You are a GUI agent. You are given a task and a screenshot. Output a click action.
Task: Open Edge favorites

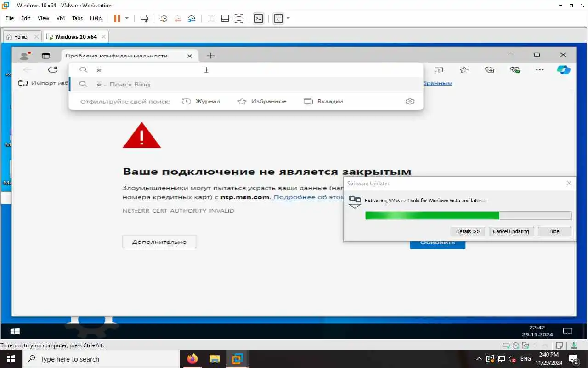pos(464,70)
